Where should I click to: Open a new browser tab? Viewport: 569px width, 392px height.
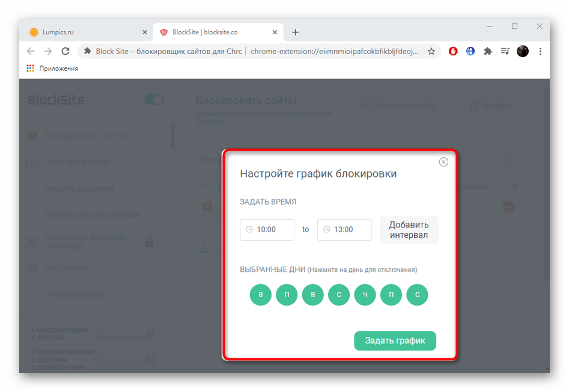point(295,32)
